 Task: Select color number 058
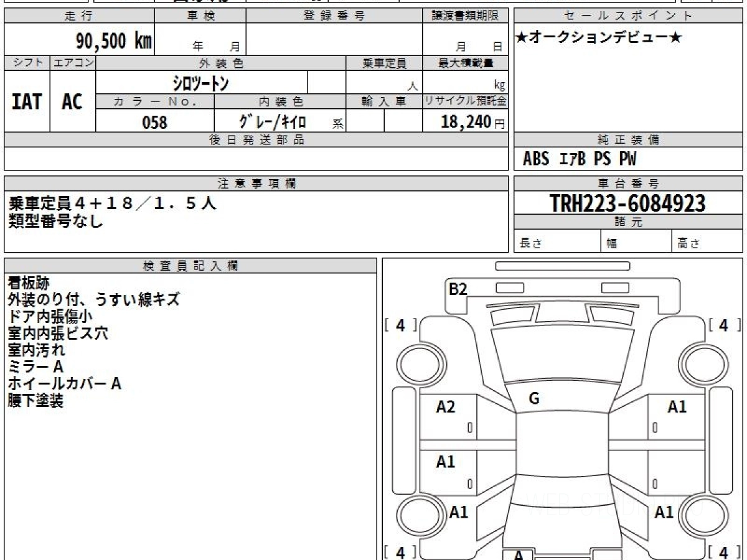(154, 123)
